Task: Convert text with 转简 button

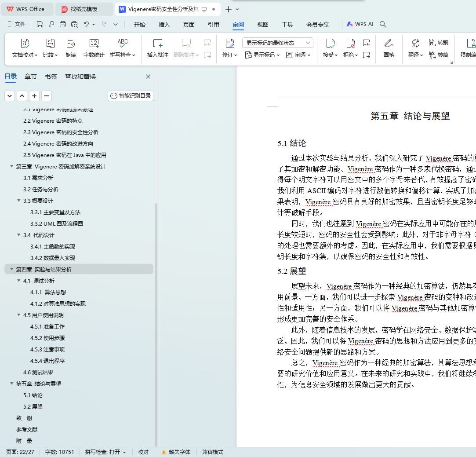Action: point(438,55)
